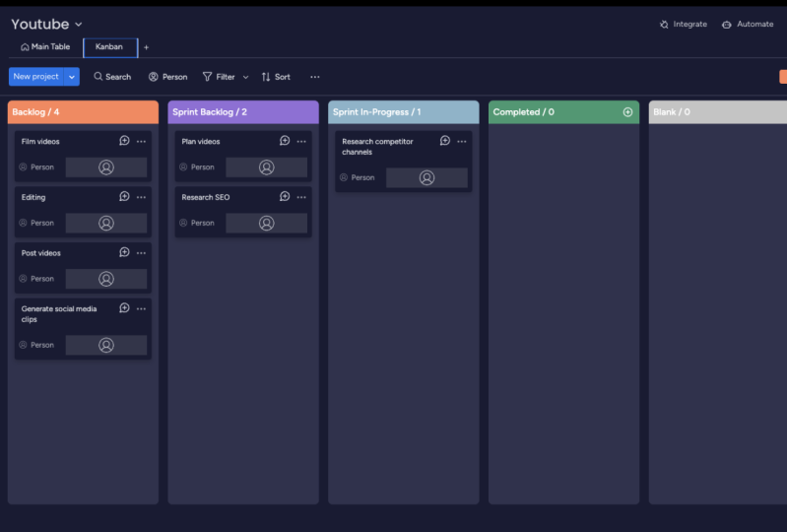Open Generate social media clips options menu

(x=141, y=308)
